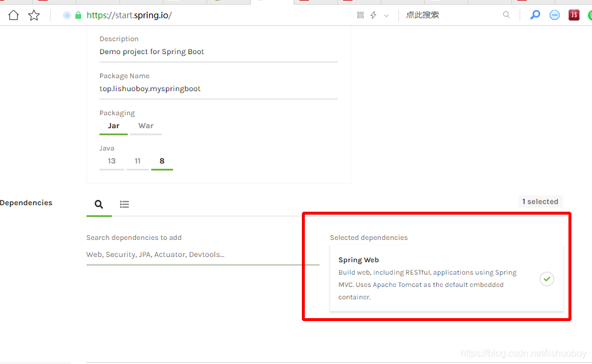Select the list view icon in Dependencies
The width and height of the screenshot is (592, 364).
124,204
